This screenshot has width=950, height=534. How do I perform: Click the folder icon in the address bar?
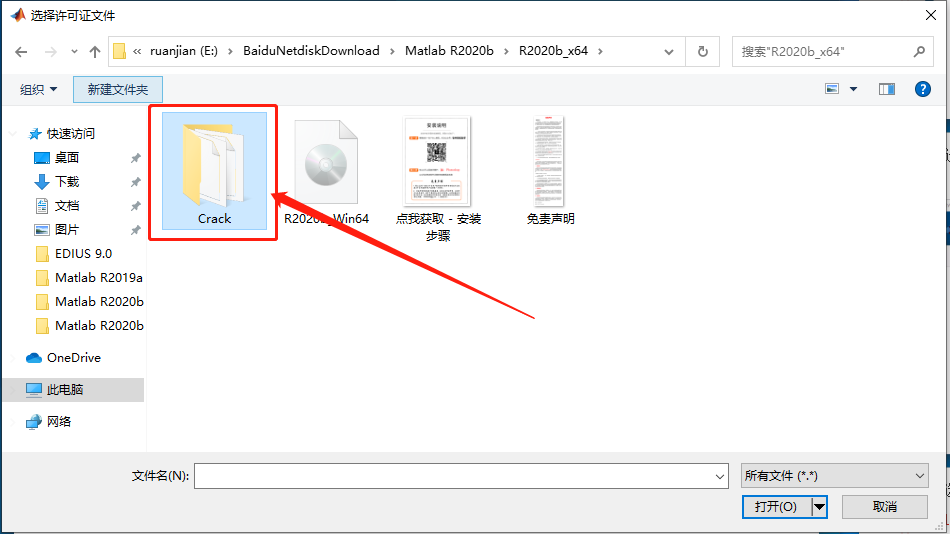[x=120, y=52]
